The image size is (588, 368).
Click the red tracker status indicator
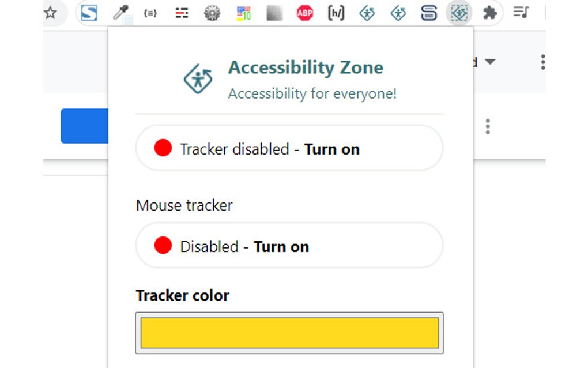click(164, 149)
